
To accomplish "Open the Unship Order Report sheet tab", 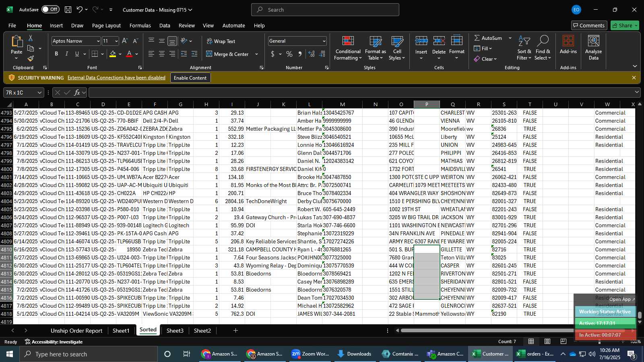I will point(76,331).
